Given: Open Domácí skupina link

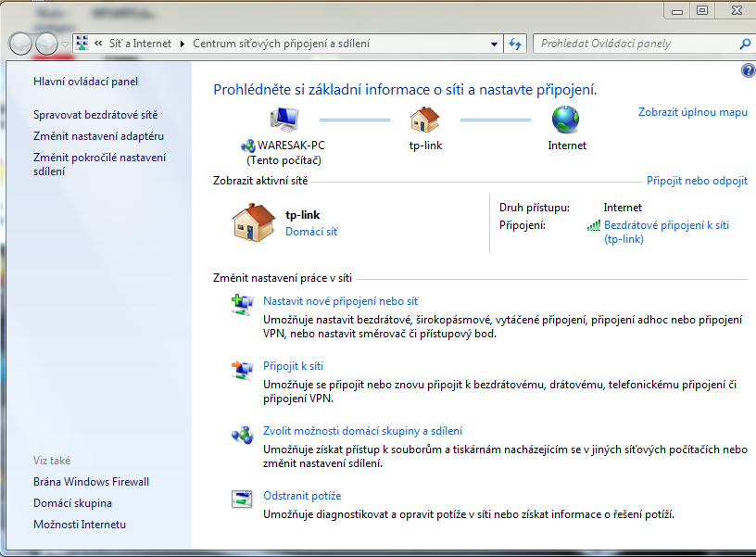Looking at the screenshot, I should tap(72, 503).
